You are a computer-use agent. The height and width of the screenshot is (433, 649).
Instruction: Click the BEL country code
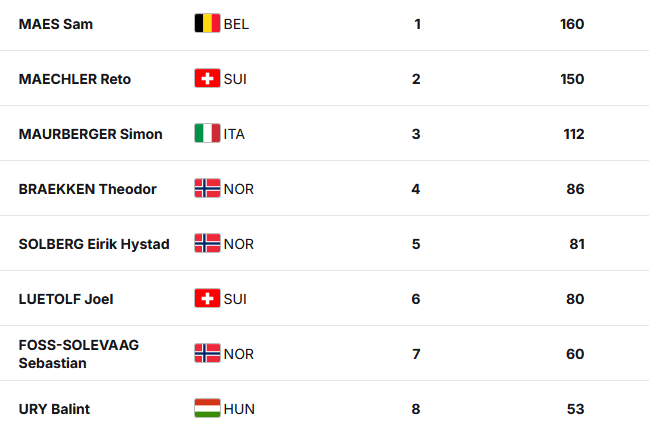click(237, 24)
